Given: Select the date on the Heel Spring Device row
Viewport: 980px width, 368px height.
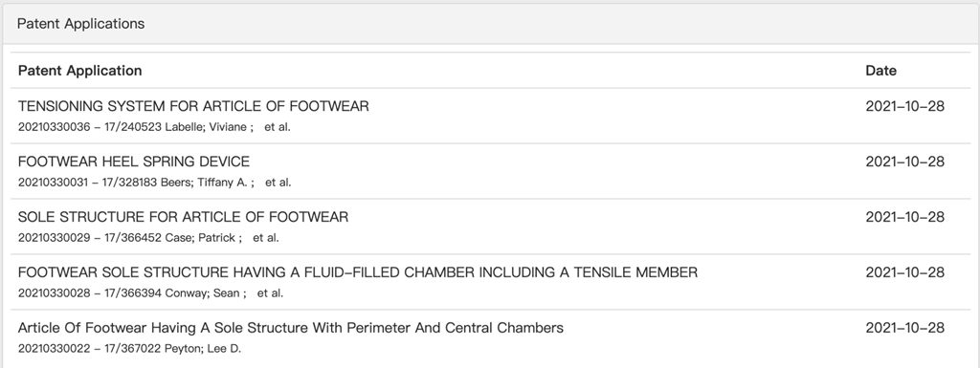Looking at the screenshot, I should coord(905,162).
